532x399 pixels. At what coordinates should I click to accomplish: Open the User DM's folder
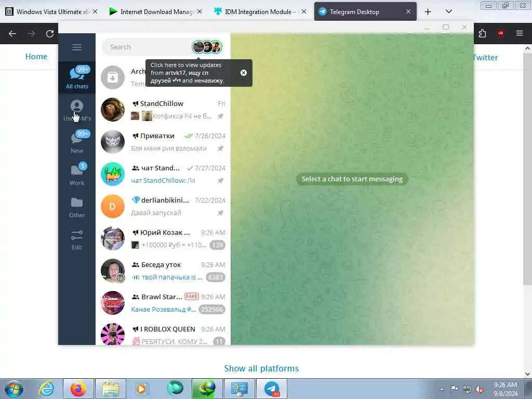click(77, 110)
